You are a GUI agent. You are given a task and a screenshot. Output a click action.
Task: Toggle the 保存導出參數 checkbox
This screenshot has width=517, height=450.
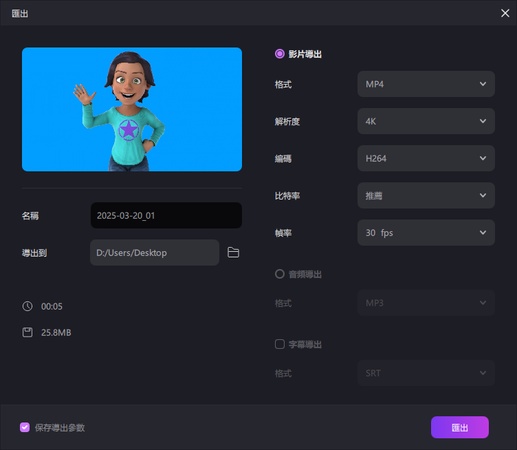coord(25,427)
